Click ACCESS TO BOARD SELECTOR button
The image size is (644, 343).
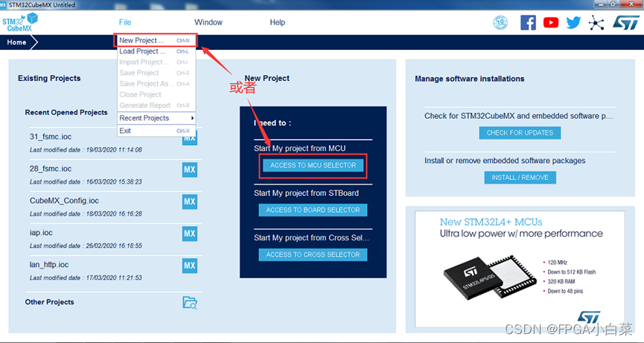pos(313,210)
